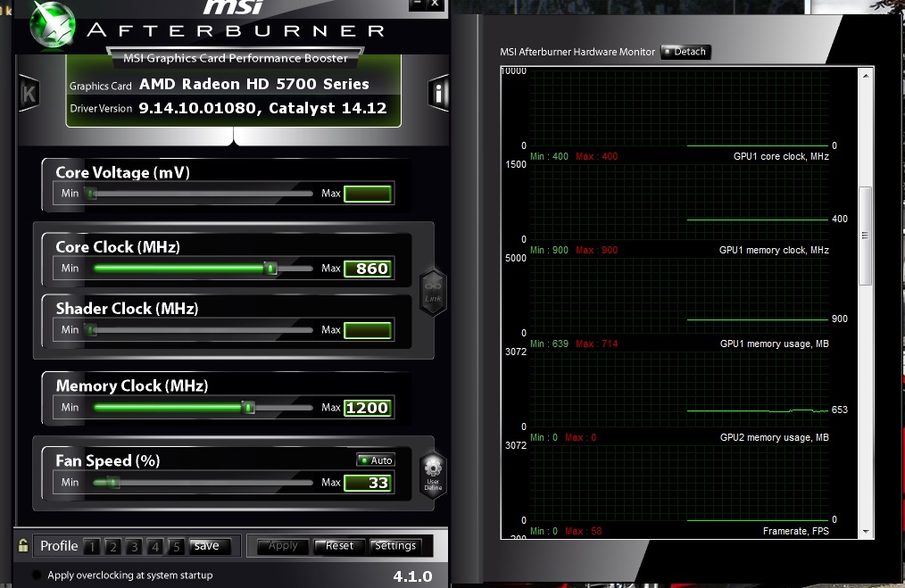Click the MSI Afterburner Hardware Monitor title

[x=577, y=52]
